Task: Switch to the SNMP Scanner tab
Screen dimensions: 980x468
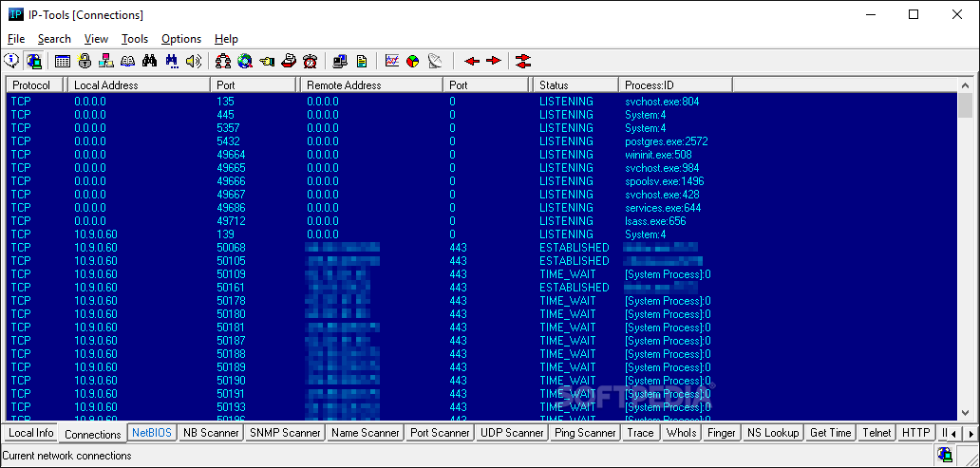Action: (x=285, y=432)
